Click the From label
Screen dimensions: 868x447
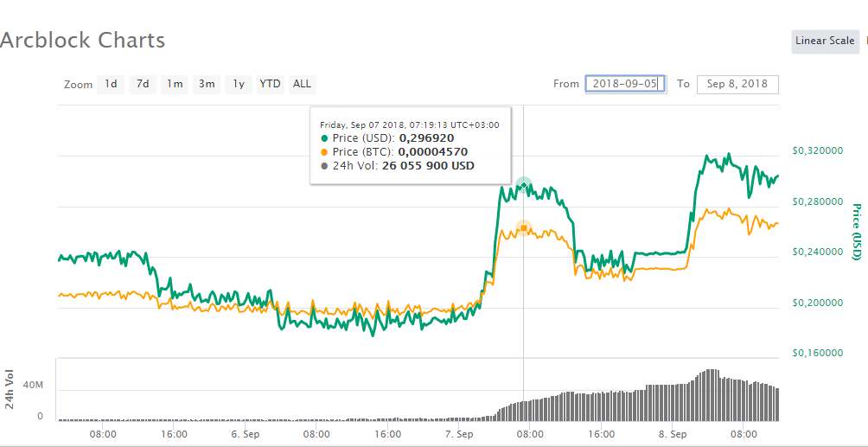click(x=565, y=84)
